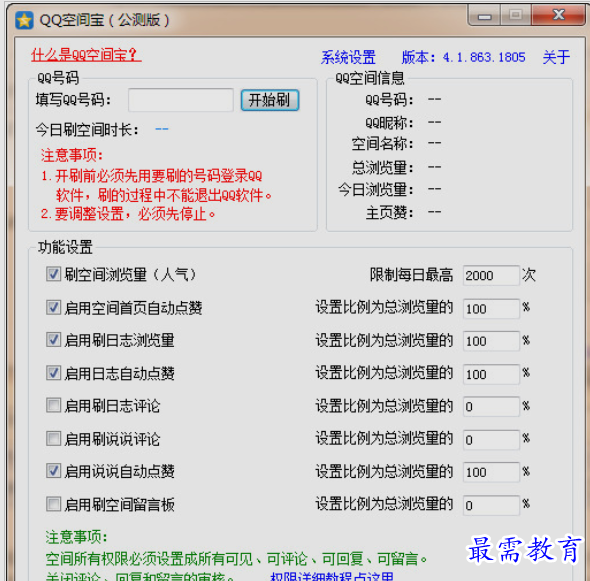Check the 启用刷说说评论 box
Viewport: 590px width, 581px height.
click(x=53, y=438)
